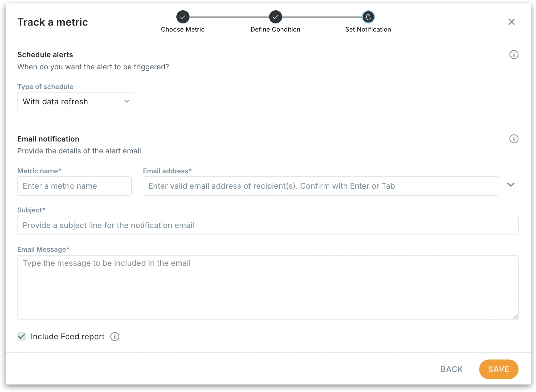Click into the Subject line field
Image resolution: width=536 pixels, height=392 pixels.
coord(268,226)
